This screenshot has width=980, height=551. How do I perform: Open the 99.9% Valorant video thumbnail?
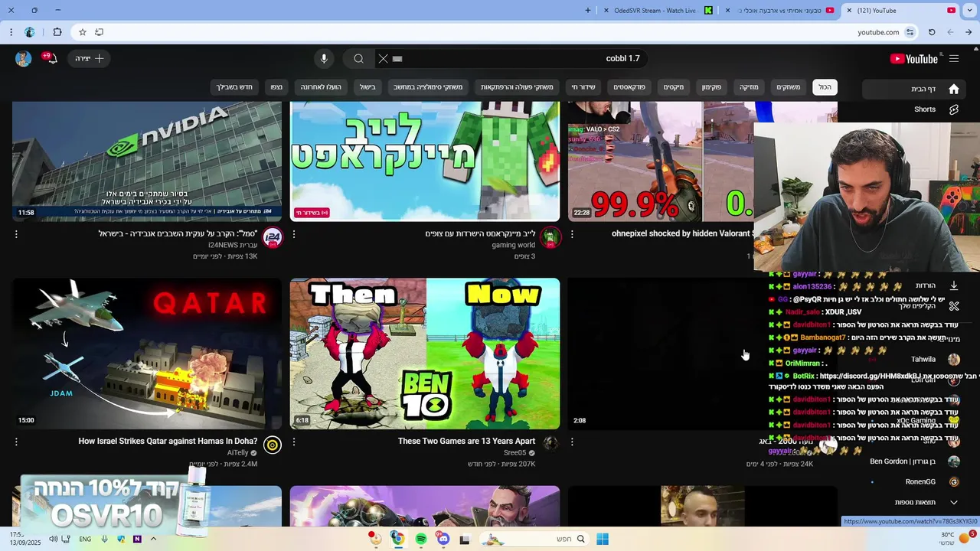pos(661,161)
